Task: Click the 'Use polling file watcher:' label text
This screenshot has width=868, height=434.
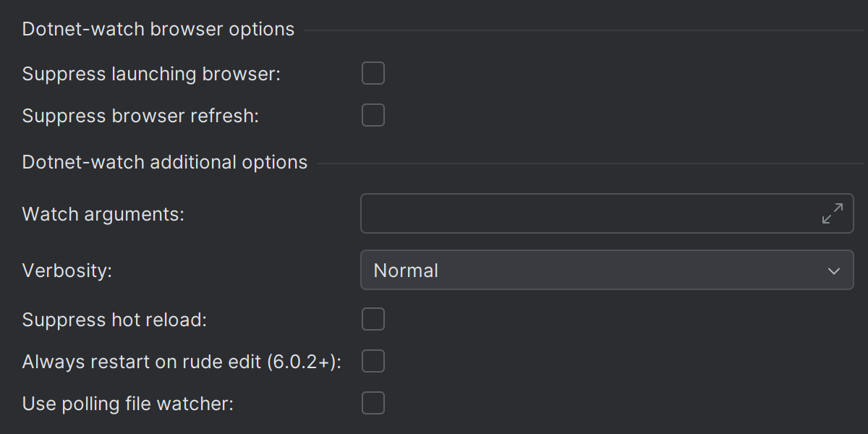Action: click(128, 404)
